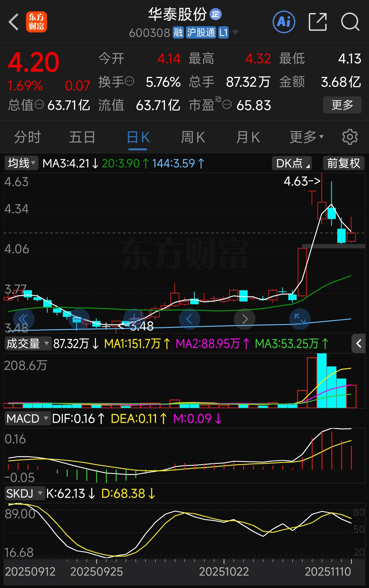Switch to 月K tab
The image size is (369, 588).
[x=248, y=137]
